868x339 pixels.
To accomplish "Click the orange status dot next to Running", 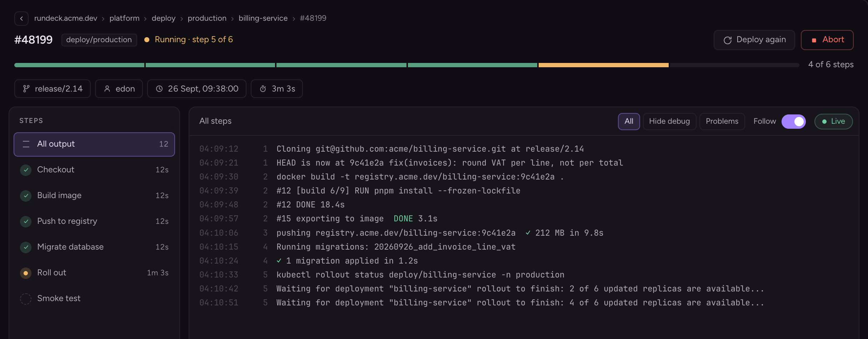I will pos(147,40).
